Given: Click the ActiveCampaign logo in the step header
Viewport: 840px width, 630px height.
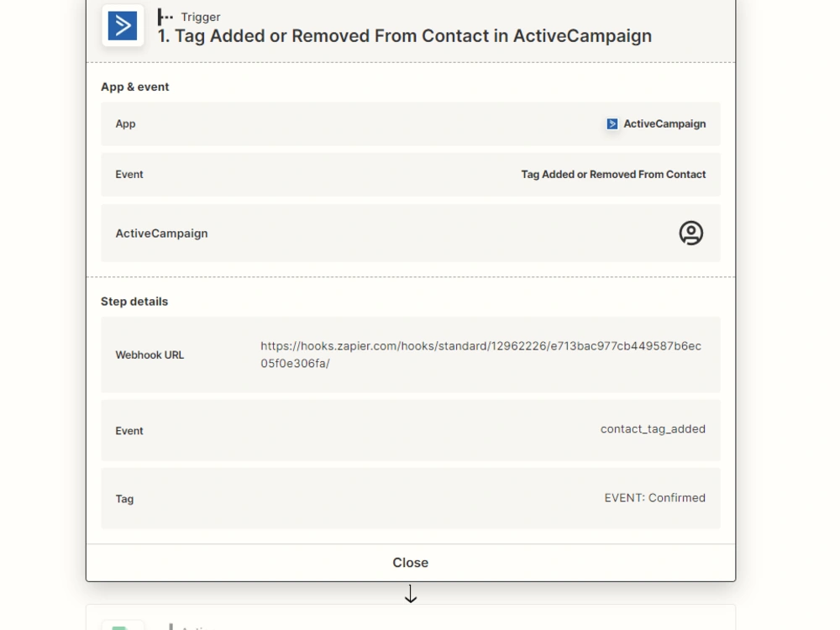Looking at the screenshot, I should [123, 24].
